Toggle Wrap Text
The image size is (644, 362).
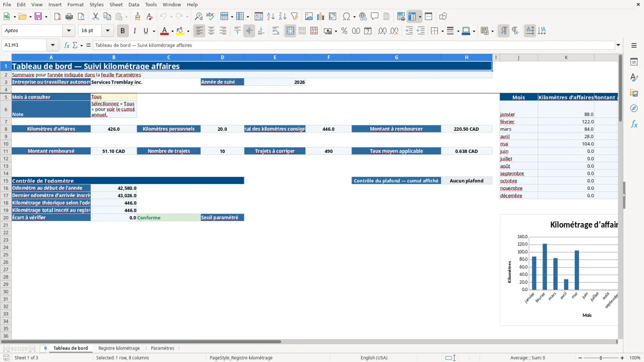click(276, 31)
